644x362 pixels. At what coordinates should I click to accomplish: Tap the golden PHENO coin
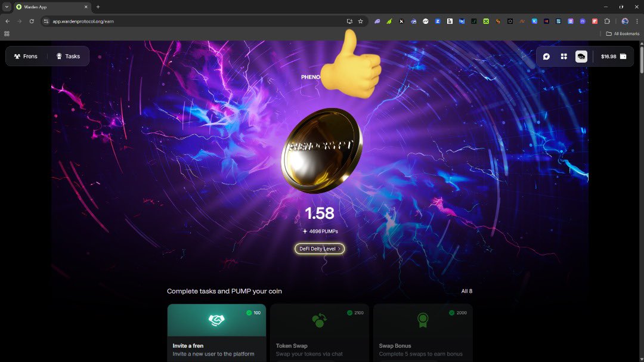(x=321, y=150)
